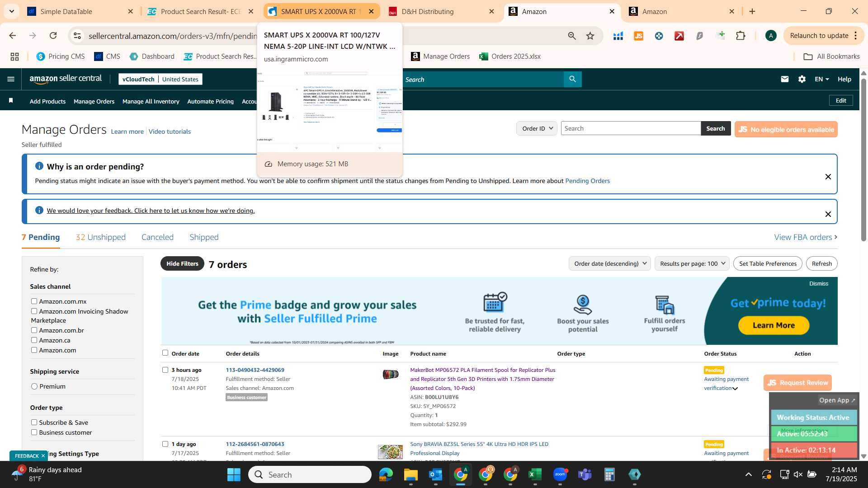Check Amazon.com Invoicing Shadow Marketplace filter

click(x=34, y=311)
